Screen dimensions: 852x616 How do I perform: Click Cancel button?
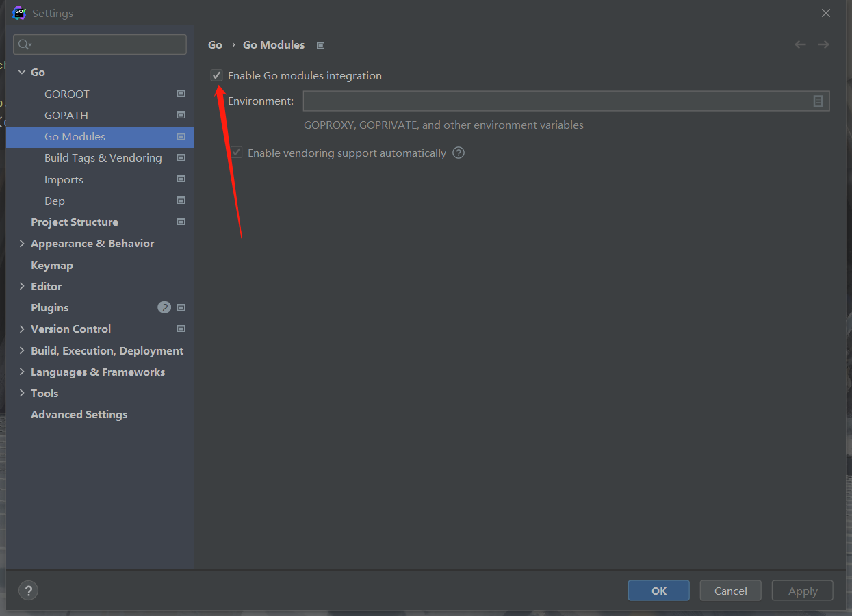pos(731,591)
